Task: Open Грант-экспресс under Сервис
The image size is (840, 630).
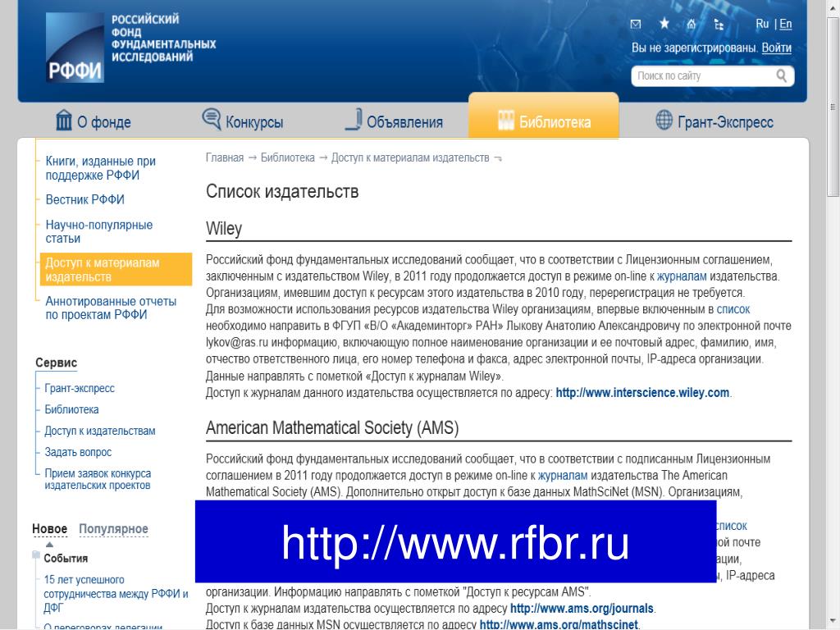Action: point(80,388)
